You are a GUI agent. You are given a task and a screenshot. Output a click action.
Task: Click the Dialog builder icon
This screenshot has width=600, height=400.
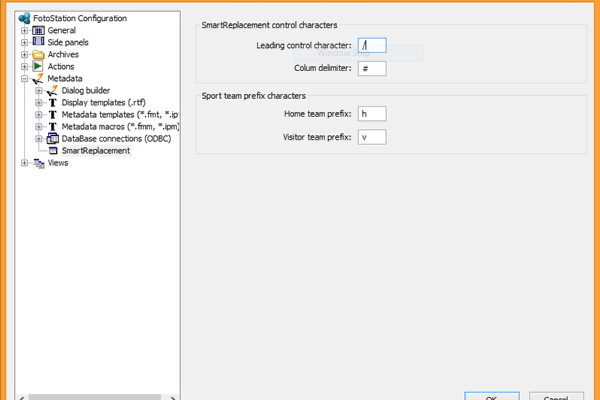pyautogui.click(x=53, y=90)
